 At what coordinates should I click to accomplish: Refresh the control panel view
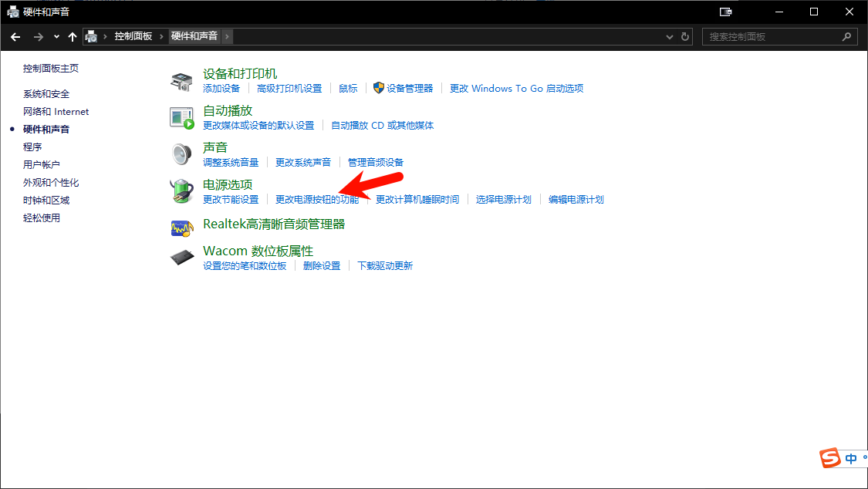click(x=685, y=37)
